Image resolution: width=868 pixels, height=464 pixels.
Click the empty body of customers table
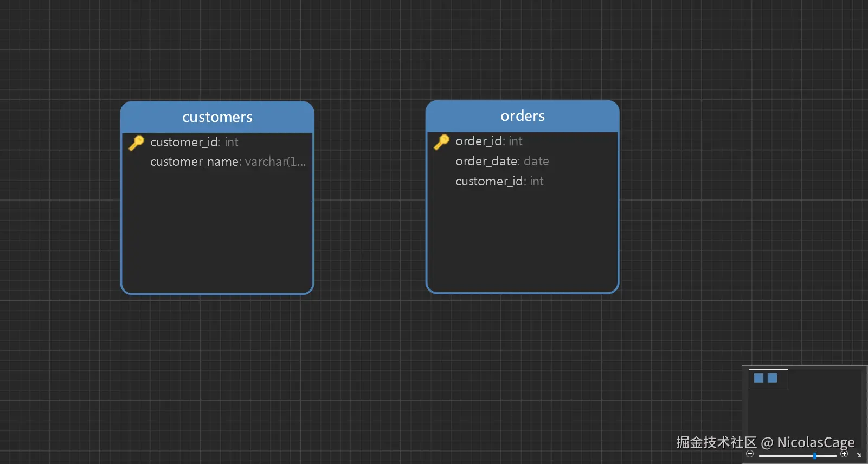click(x=217, y=233)
